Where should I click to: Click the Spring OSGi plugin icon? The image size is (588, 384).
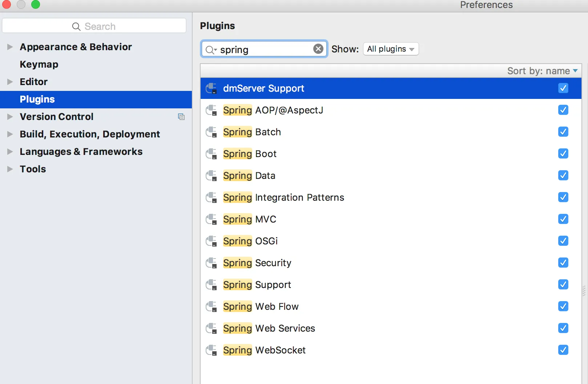(211, 241)
